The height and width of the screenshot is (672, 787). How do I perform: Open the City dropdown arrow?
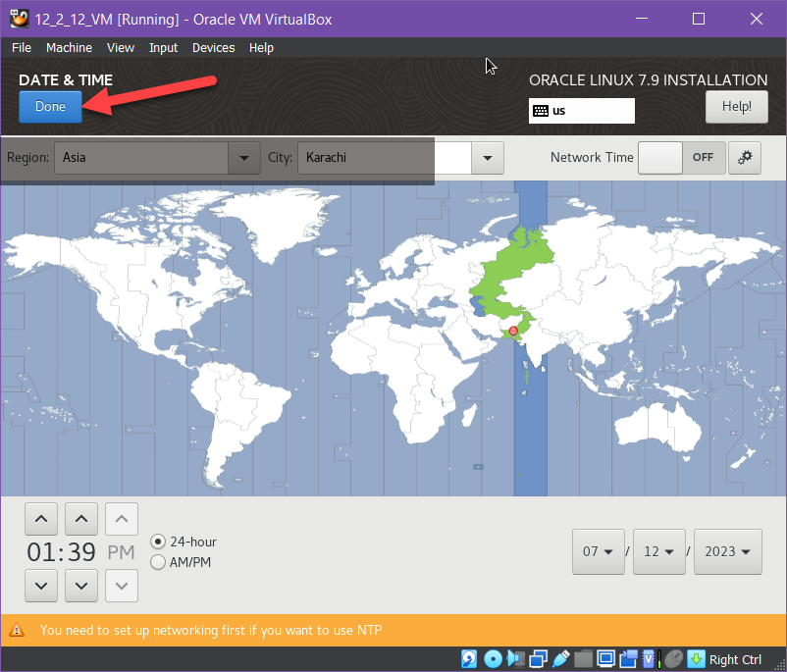click(x=487, y=158)
